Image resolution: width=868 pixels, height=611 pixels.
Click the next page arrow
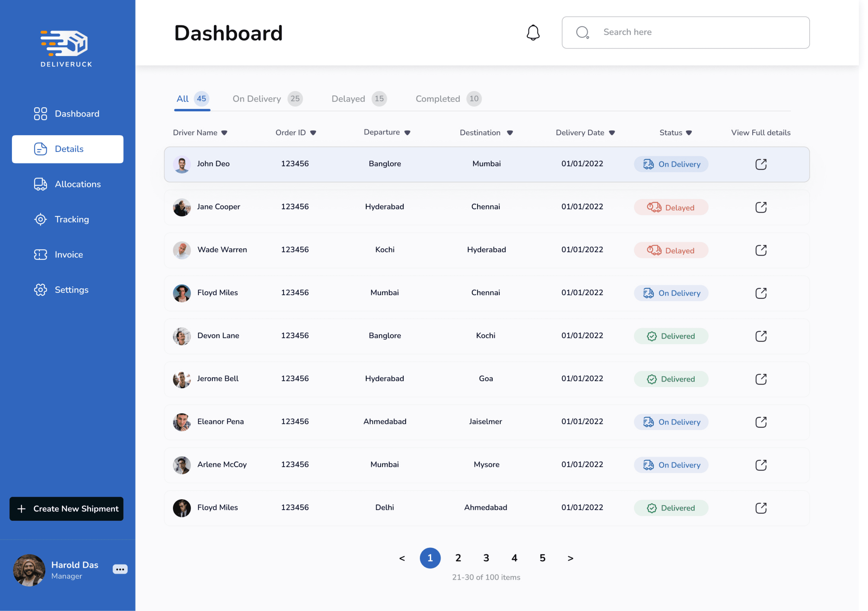click(571, 558)
